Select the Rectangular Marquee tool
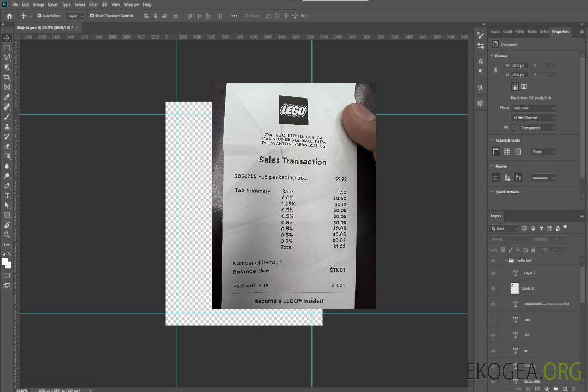Image resolution: width=588 pixels, height=392 pixels. 7,48
